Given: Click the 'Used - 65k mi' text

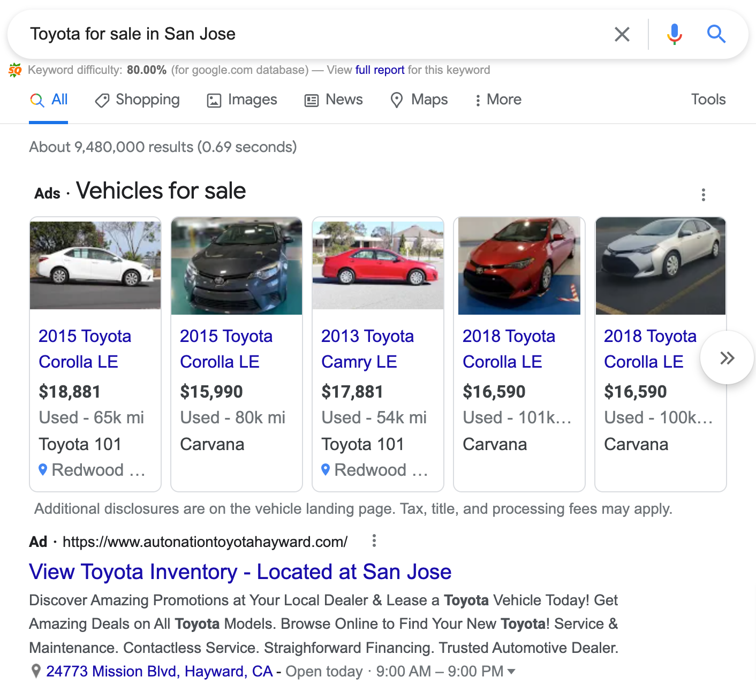Looking at the screenshot, I should [92, 417].
